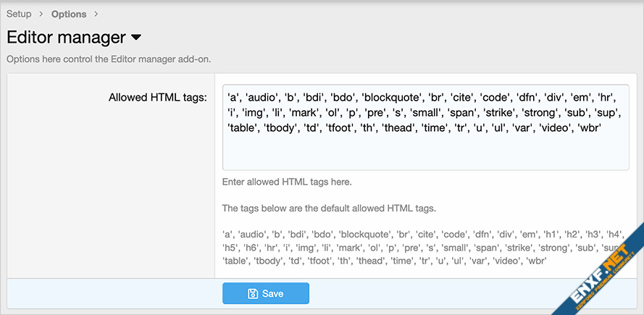Click the Editor manager page title
644x315 pixels.
tap(65, 37)
